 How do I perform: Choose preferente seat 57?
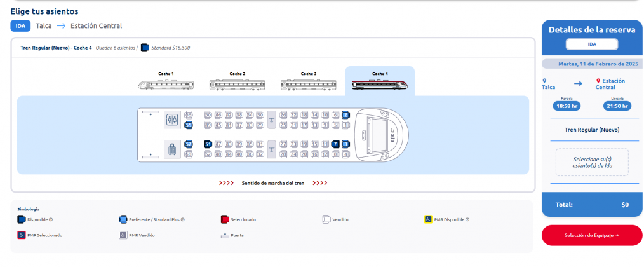189,144
